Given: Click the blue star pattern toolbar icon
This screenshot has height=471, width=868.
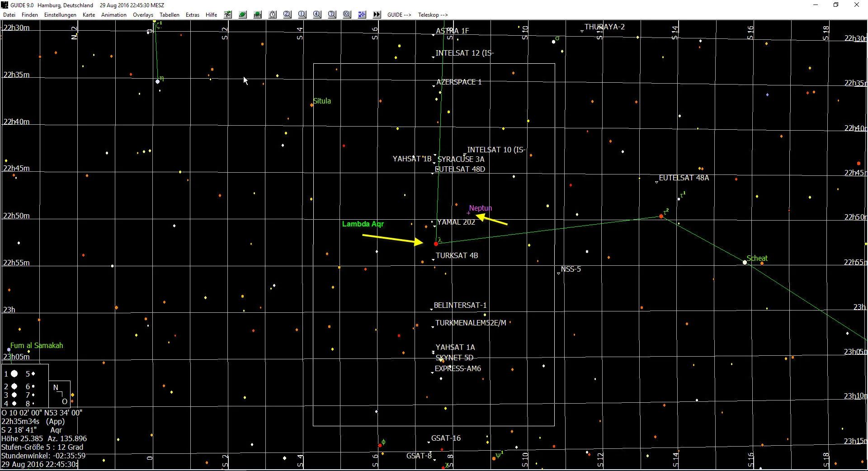Looking at the screenshot, I should (x=362, y=15).
